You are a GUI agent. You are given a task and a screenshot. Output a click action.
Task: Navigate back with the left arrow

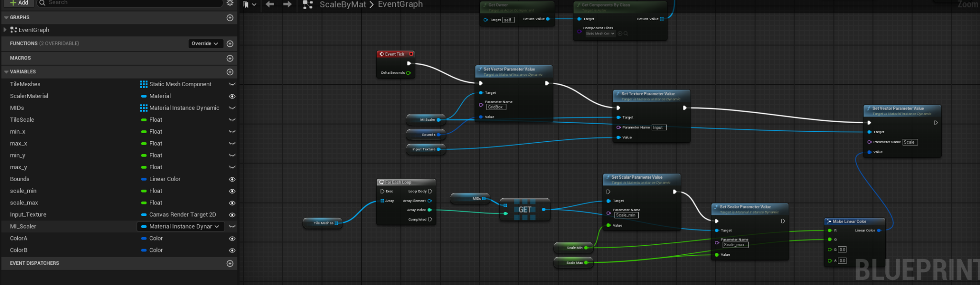point(270,4)
